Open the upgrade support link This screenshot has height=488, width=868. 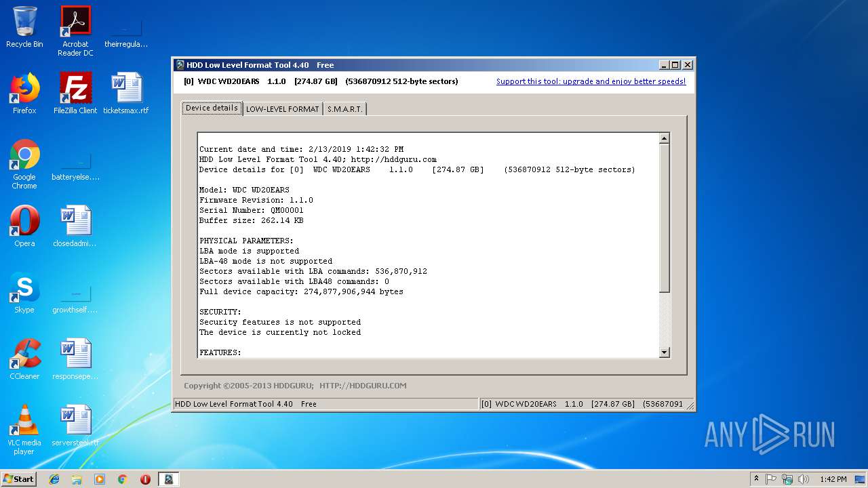click(x=591, y=81)
